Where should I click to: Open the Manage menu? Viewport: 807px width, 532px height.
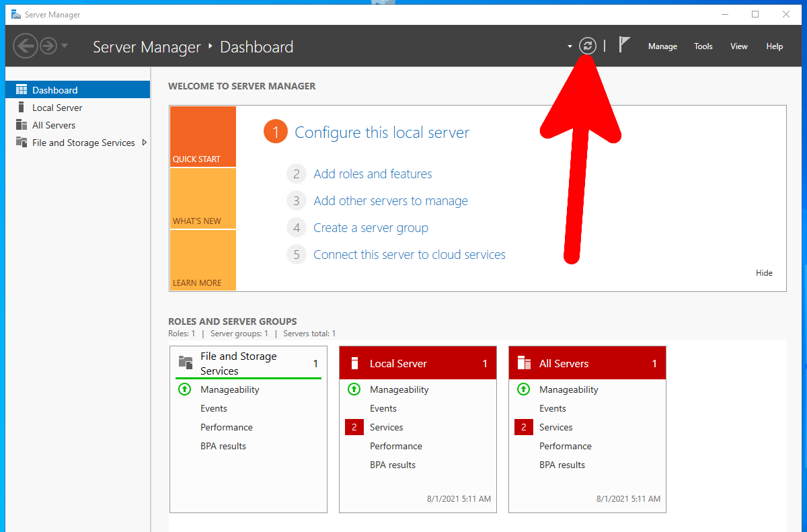[x=662, y=46]
